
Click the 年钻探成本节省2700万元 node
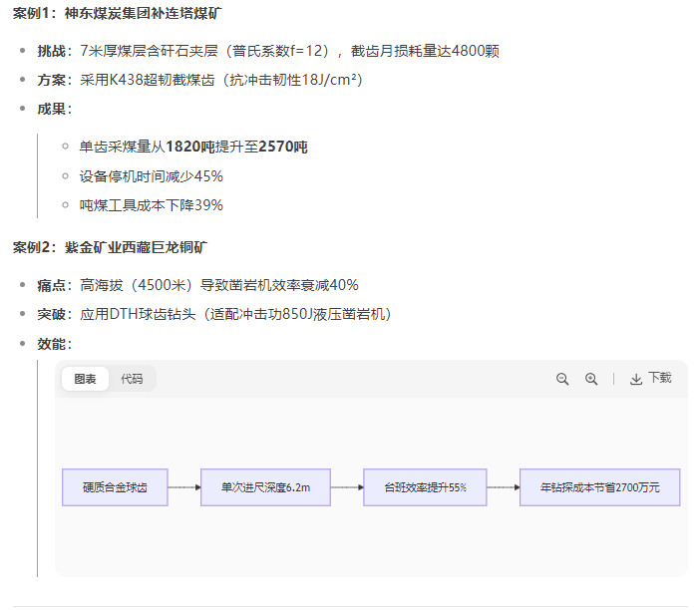coord(599,487)
